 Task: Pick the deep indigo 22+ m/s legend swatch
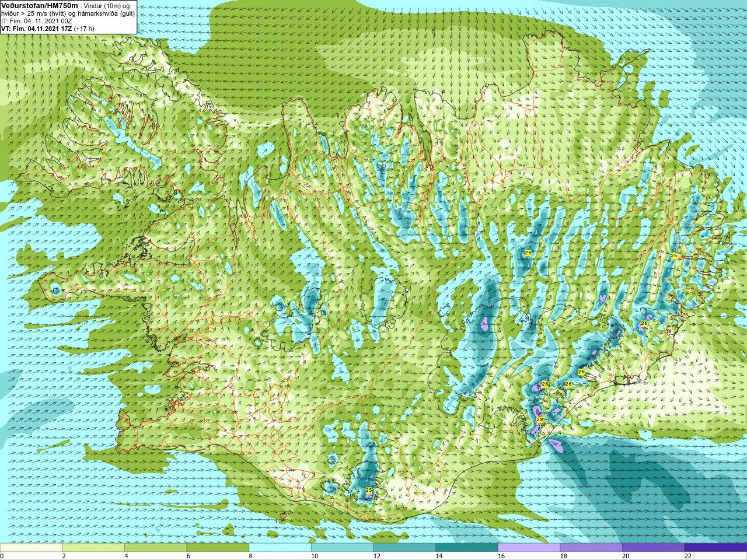(x=715, y=548)
